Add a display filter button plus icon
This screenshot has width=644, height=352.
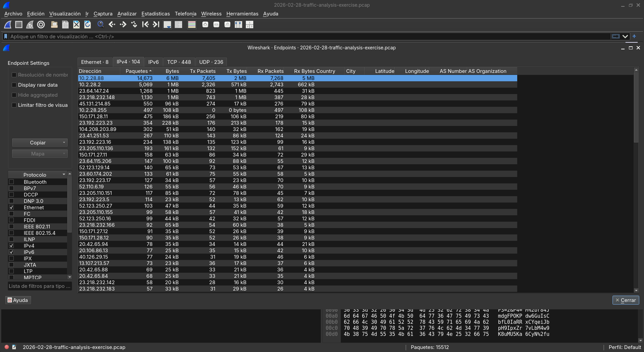pos(634,36)
